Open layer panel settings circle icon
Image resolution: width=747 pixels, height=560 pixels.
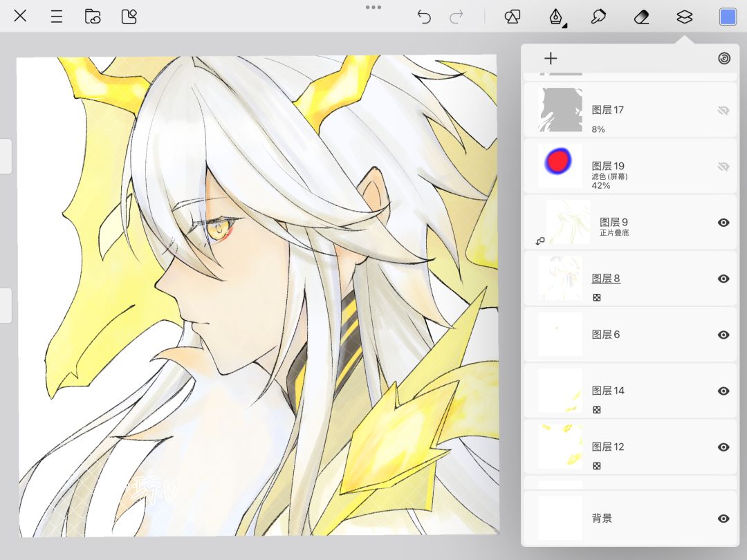point(723,59)
